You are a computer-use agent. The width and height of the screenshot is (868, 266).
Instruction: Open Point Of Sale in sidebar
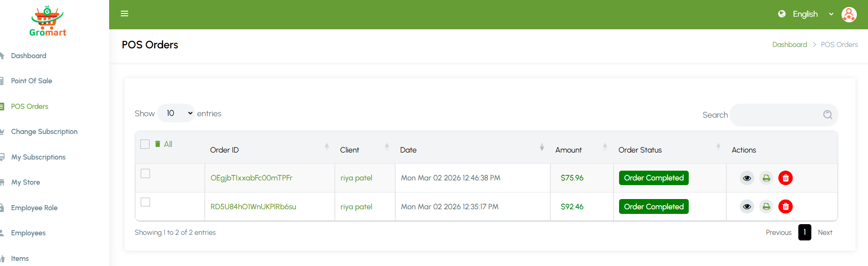32,81
